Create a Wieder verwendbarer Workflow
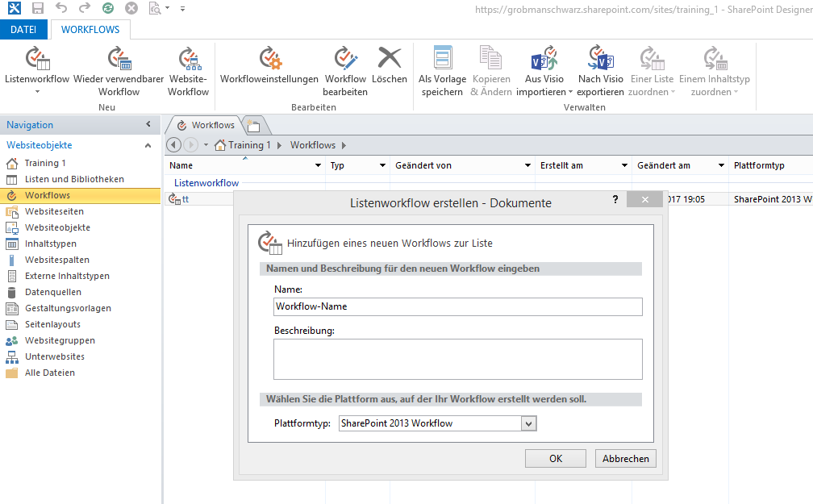Image resolution: width=813 pixels, height=504 pixels. click(119, 60)
